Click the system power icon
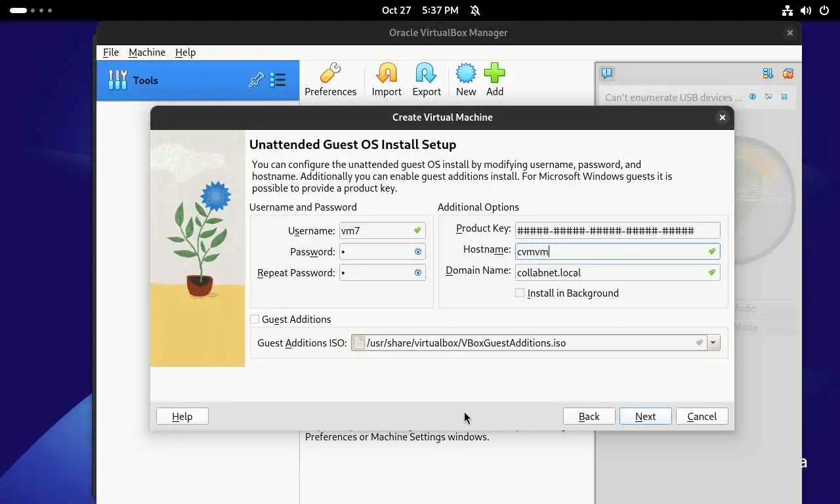 (x=824, y=10)
